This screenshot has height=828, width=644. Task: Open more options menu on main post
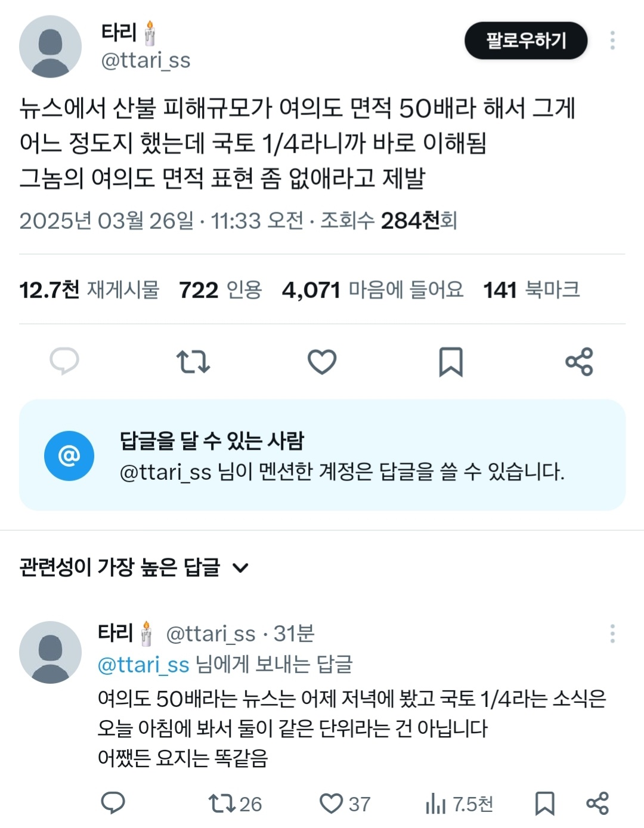(x=612, y=41)
